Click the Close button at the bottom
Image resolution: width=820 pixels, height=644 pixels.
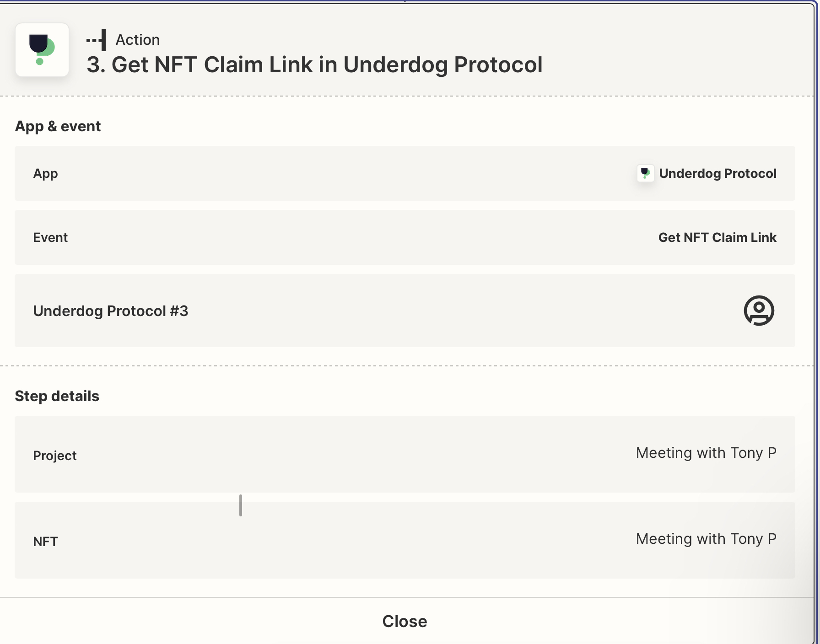405,621
